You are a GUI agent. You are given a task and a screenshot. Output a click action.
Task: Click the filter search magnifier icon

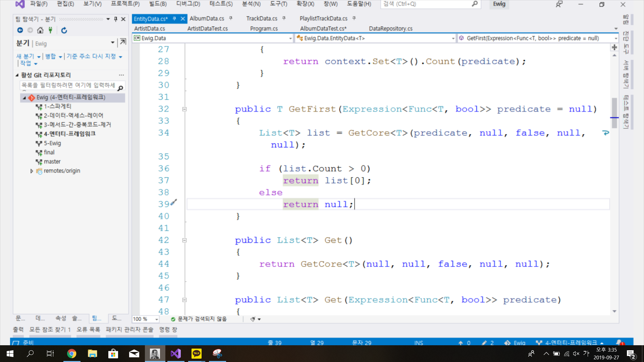click(120, 88)
